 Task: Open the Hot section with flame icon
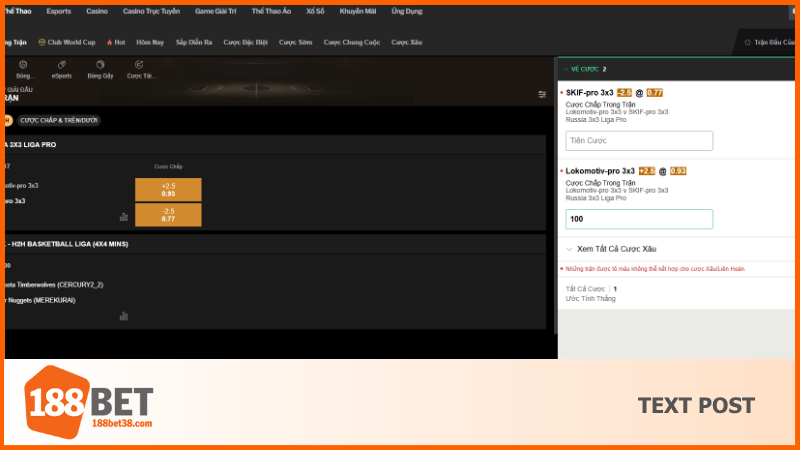[115, 43]
